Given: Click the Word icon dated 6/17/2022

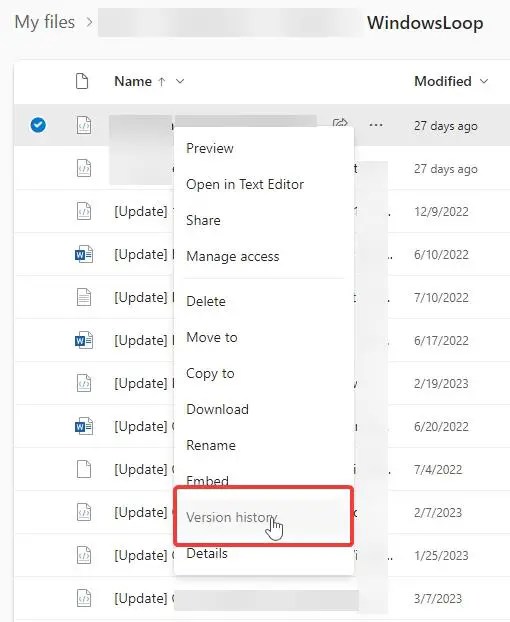Looking at the screenshot, I should pos(84,340).
